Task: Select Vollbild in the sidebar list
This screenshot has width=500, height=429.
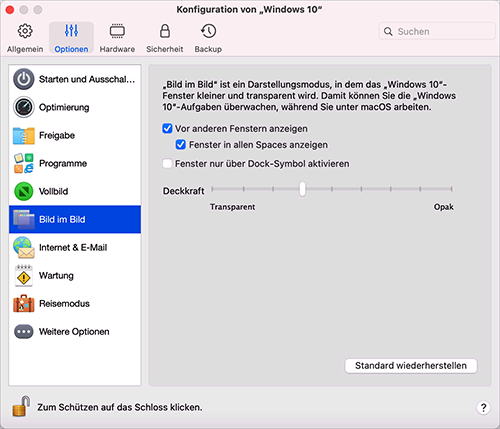Action: point(75,191)
